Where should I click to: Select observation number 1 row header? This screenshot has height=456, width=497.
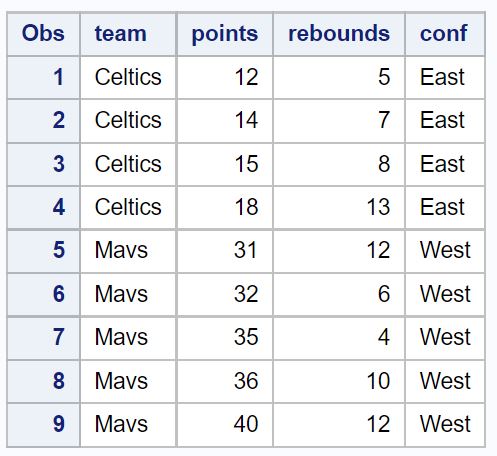[x=43, y=77]
